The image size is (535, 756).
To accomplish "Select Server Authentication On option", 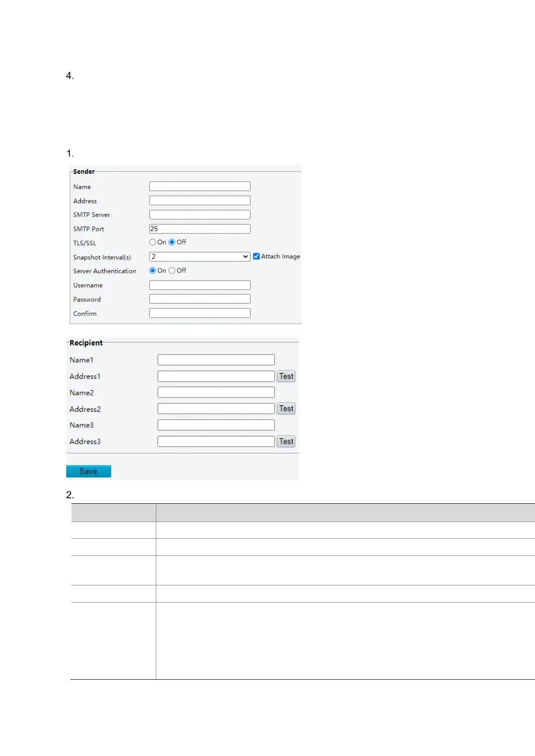I will tap(153, 270).
